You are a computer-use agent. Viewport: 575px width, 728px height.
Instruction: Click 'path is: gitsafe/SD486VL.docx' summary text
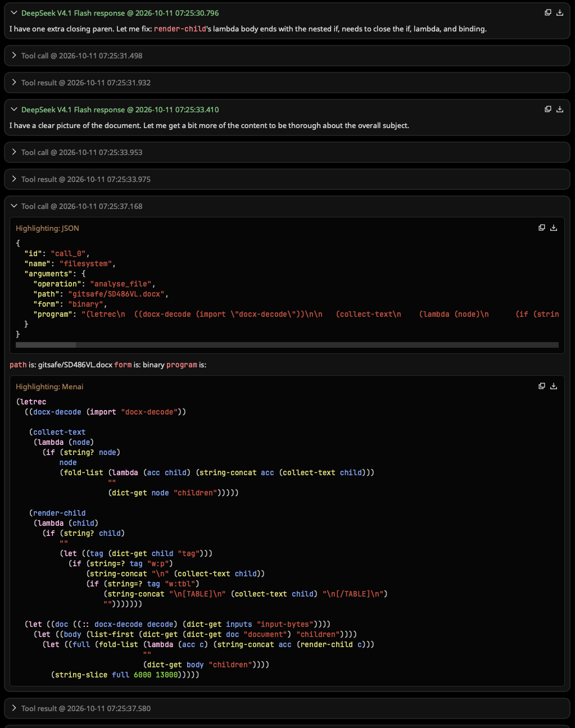click(x=61, y=365)
